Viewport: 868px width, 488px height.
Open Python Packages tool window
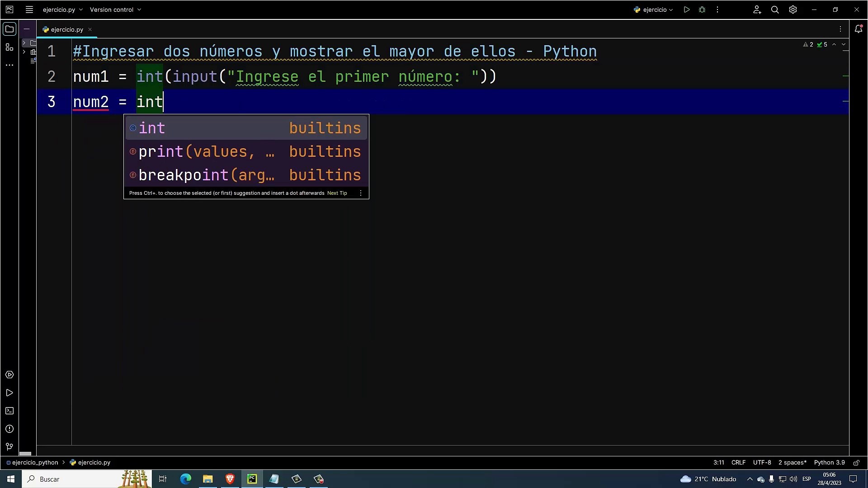pyautogui.click(x=9, y=375)
